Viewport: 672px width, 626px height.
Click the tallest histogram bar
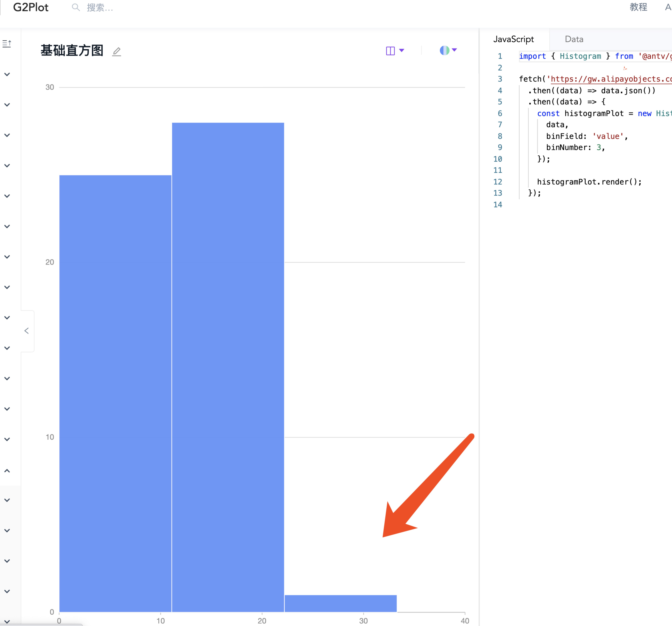point(228,367)
